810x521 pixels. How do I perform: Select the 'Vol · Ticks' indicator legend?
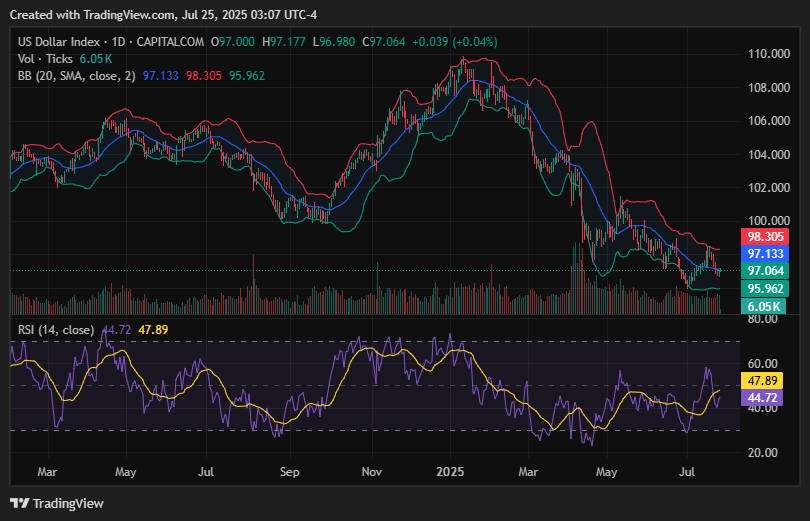pyautogui.click(x=45, y=59)
